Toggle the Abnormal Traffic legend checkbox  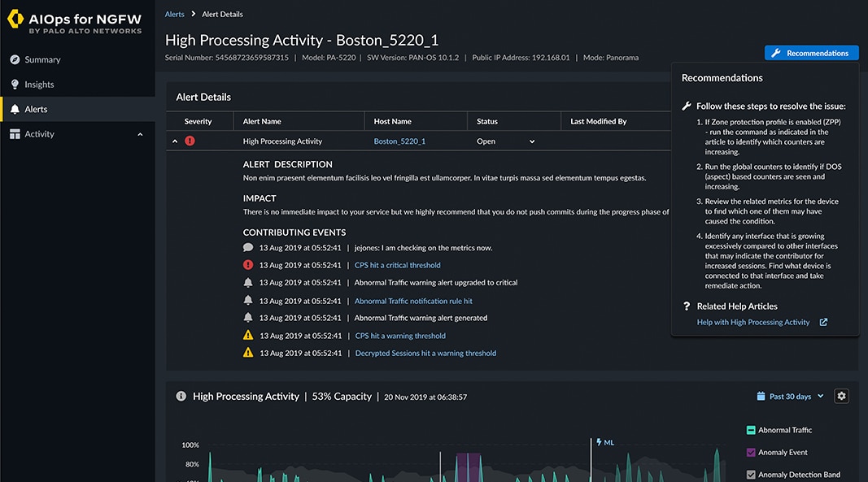click(751, 430)
